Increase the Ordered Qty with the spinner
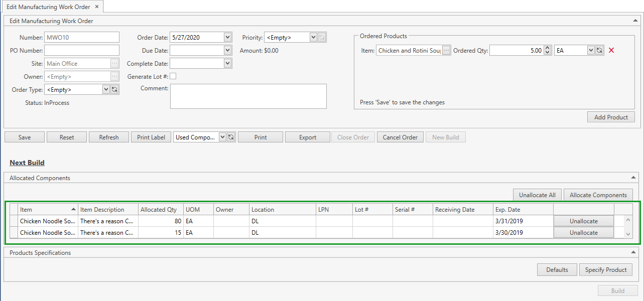 547,48
